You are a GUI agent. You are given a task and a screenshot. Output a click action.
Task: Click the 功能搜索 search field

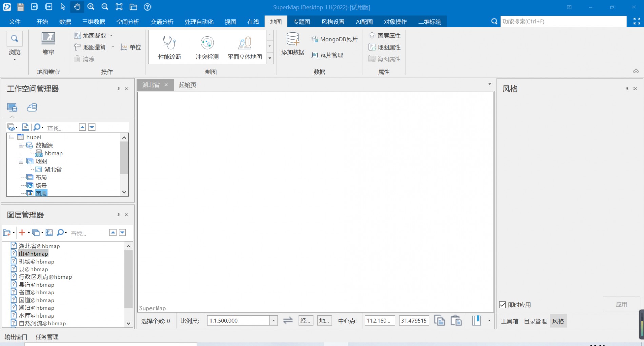coord(563,21)
